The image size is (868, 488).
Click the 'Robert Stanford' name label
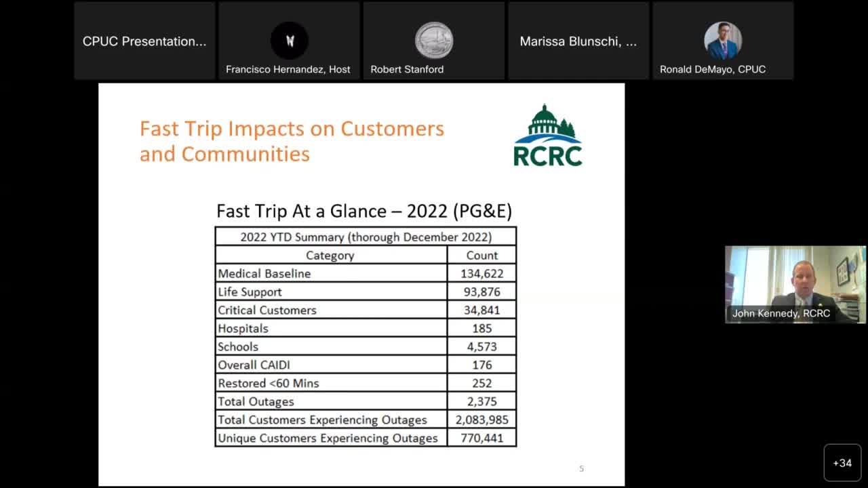click(x=407, y=69)
